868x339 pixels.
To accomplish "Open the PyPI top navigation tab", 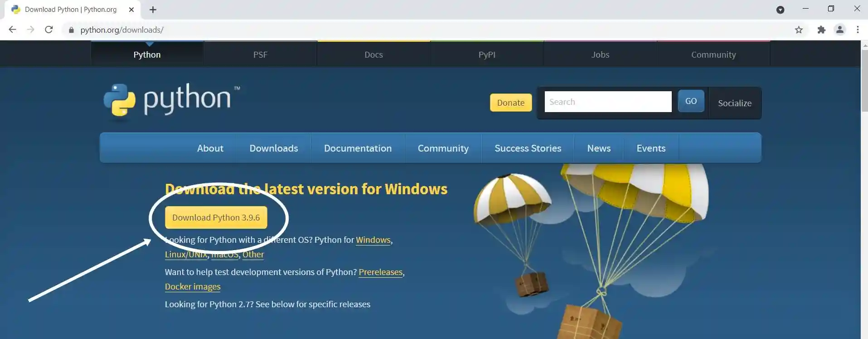I will [x=487, y=54].
